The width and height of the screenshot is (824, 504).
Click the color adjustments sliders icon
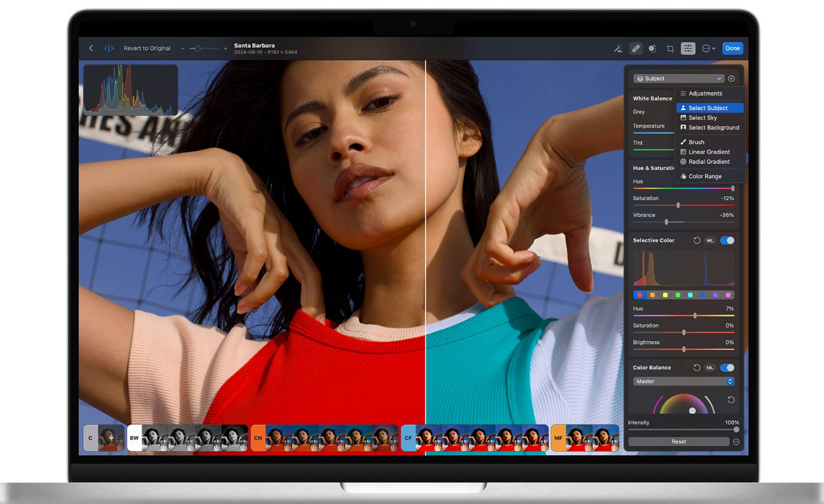pyautogui.click(x=688, y=49)
